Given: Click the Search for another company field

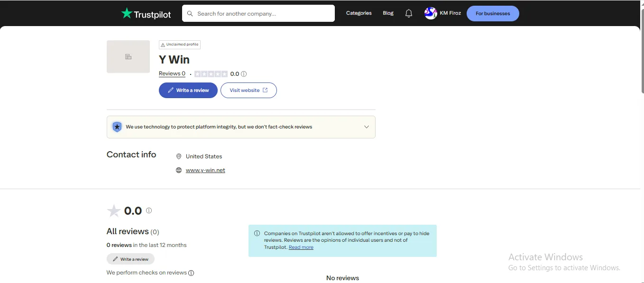Looking at the screenshot, I should [x=258, y=13].
